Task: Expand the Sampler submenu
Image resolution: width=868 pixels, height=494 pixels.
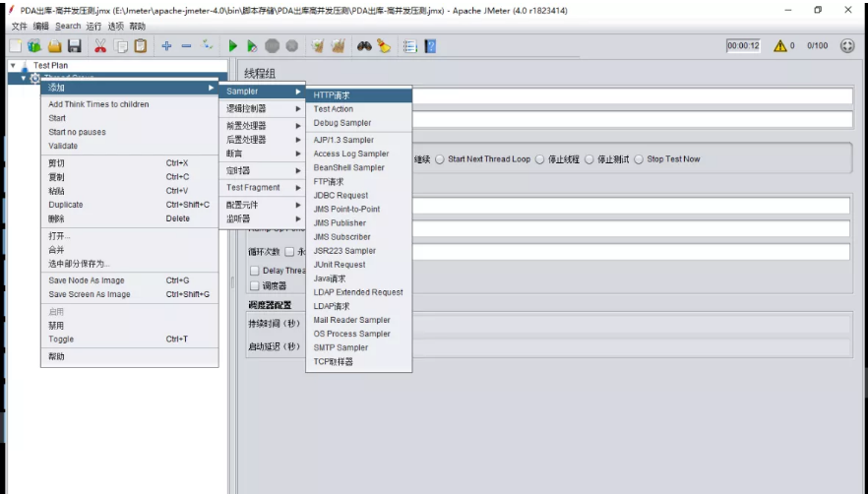Action: click(x=263, y=92)
